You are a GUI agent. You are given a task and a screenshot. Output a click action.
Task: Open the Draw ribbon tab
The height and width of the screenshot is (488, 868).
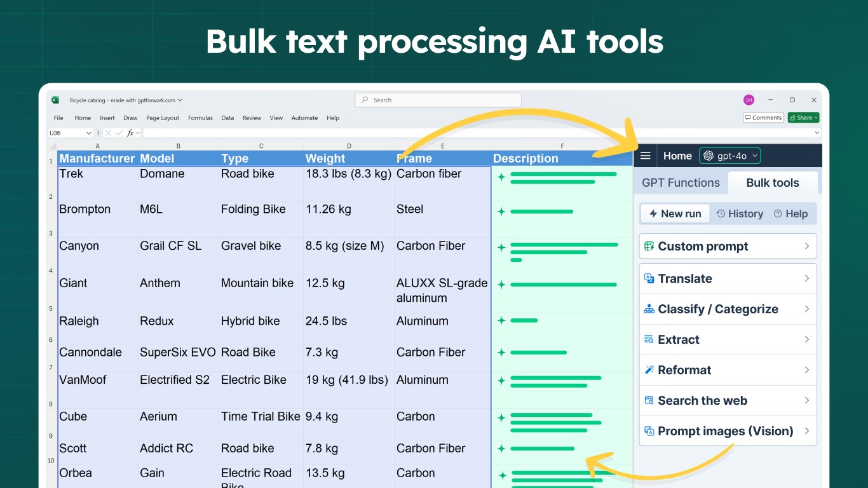pyautogui.click(x=130, y=118)
